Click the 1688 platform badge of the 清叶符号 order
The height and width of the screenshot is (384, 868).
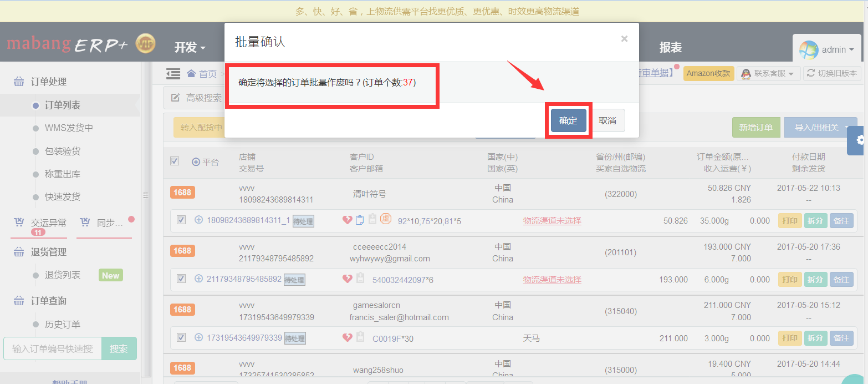click(182, 193)
